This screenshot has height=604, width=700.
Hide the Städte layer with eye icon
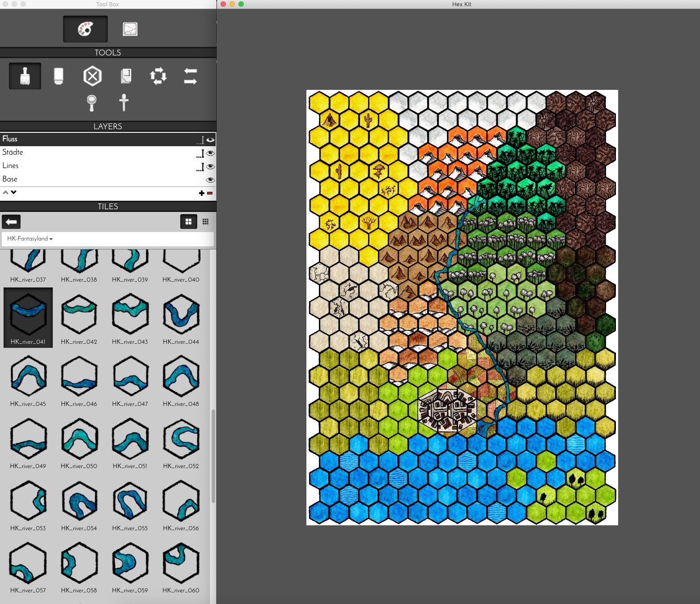(x=210, y=153)
